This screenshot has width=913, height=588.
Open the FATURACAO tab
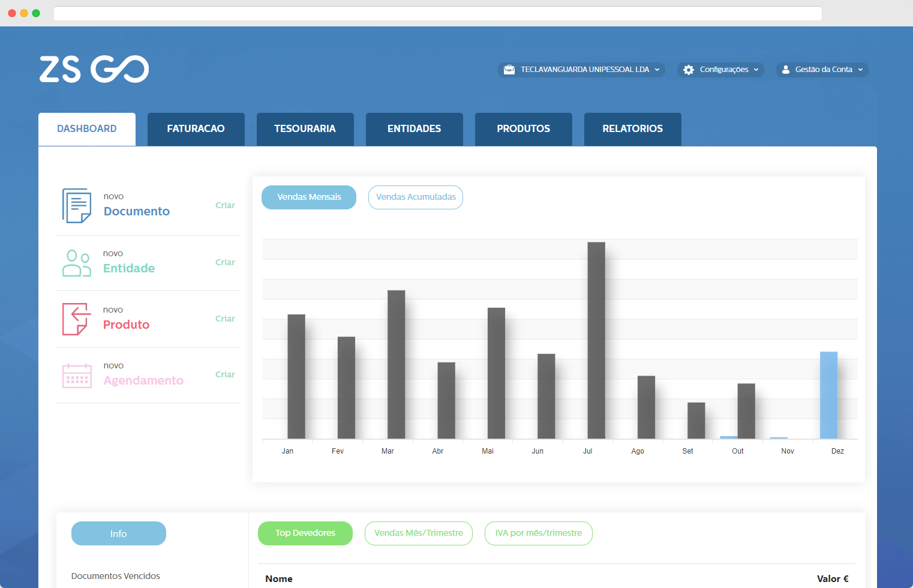point(196,129)
